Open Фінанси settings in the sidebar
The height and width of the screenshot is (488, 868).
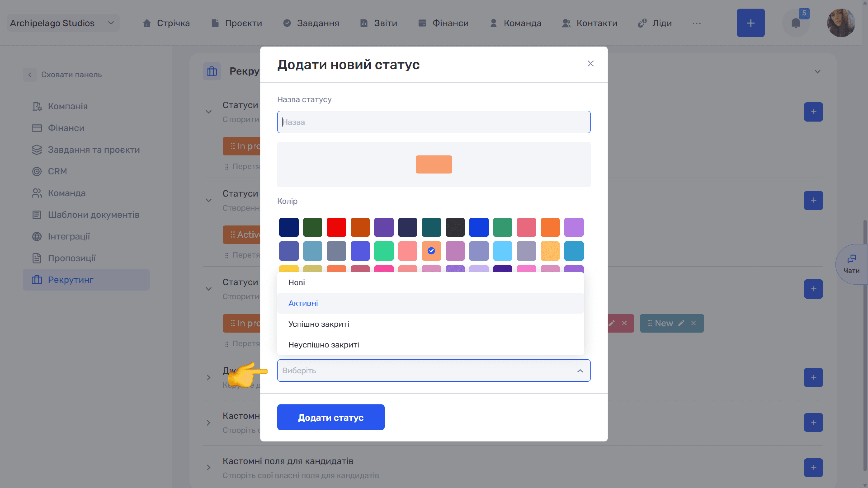(86, 128)
